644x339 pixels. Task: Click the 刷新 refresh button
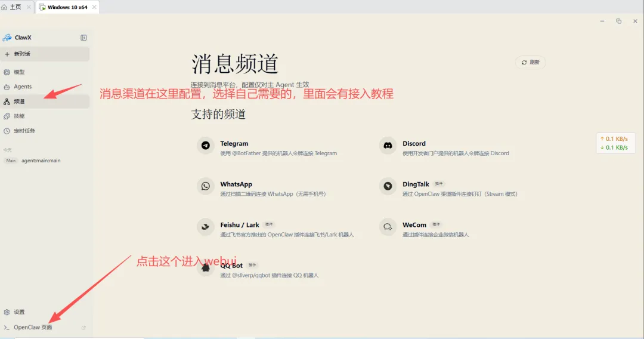pyautogui.click(x=531, y=63)
